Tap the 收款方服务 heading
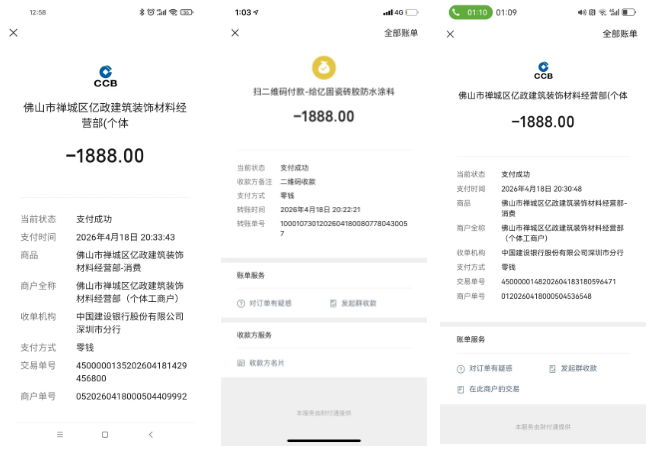Screen dimensions: 656x453 point(254,335)
